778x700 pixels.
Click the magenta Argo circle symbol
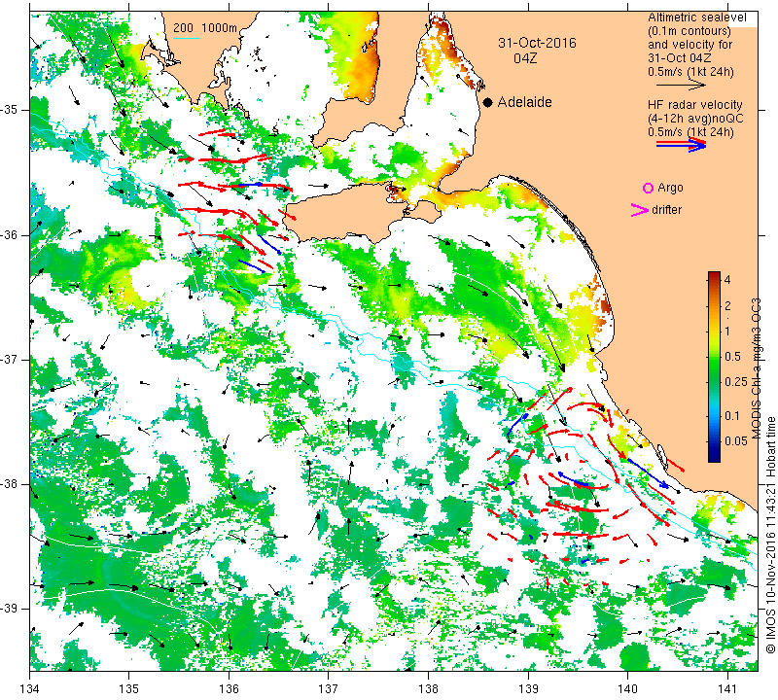click(x=648, y=188)
